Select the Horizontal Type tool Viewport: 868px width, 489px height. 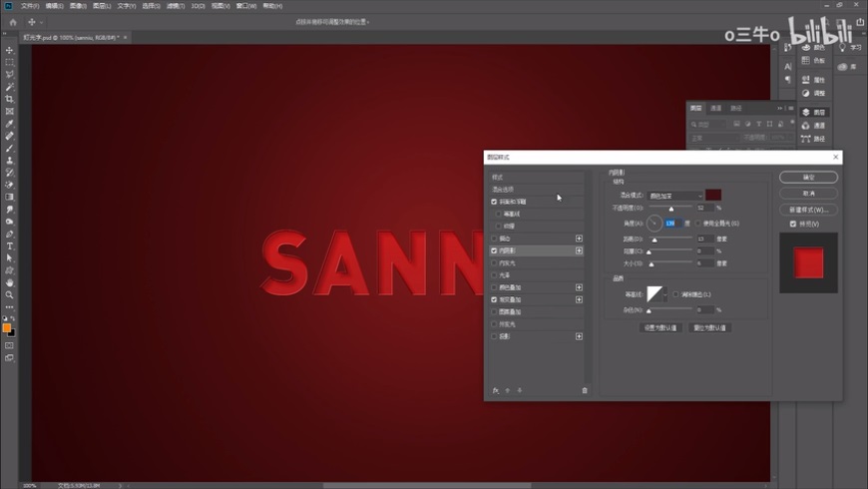click(x=10, y=245)
